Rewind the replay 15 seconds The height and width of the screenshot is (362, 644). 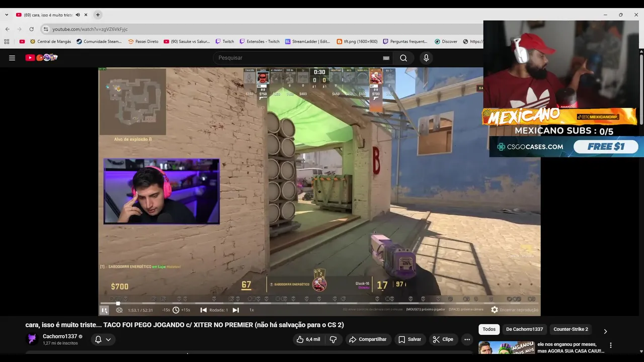click(166, 310)
